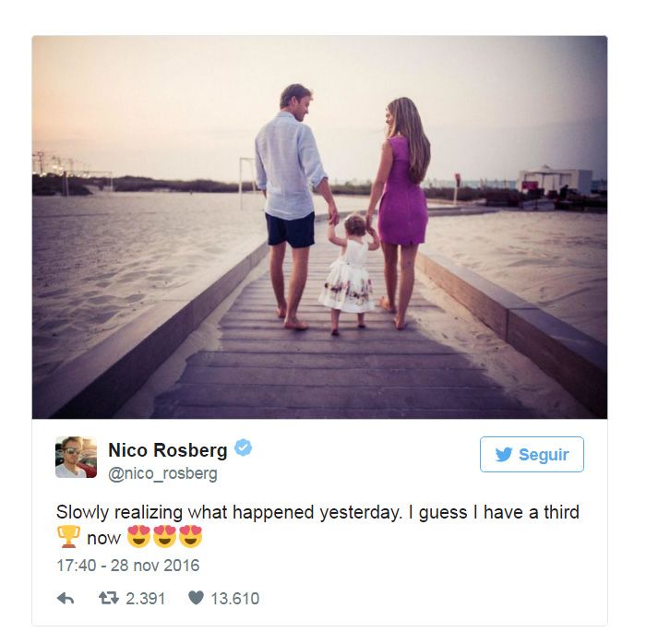Open the @nico_rosberg handle link
Image resolution: width=646 pixels, height=644 pixels.
click(162, 474)
